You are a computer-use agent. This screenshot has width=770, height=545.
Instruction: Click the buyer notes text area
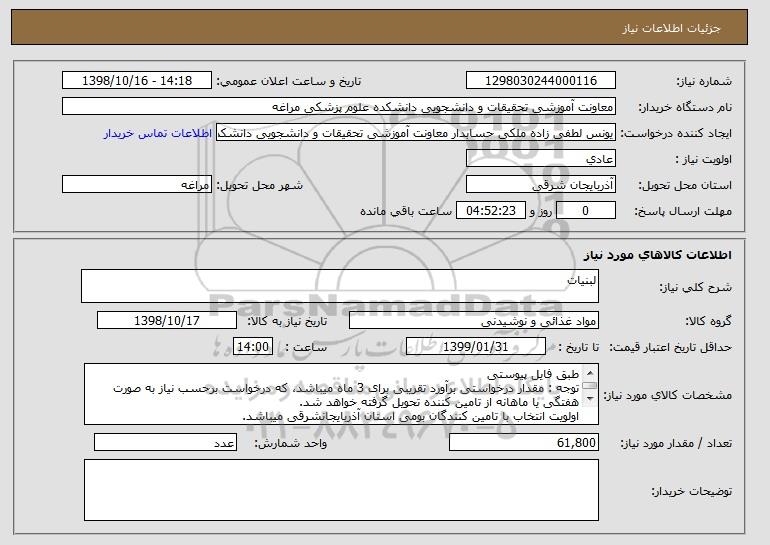[341, 490]
